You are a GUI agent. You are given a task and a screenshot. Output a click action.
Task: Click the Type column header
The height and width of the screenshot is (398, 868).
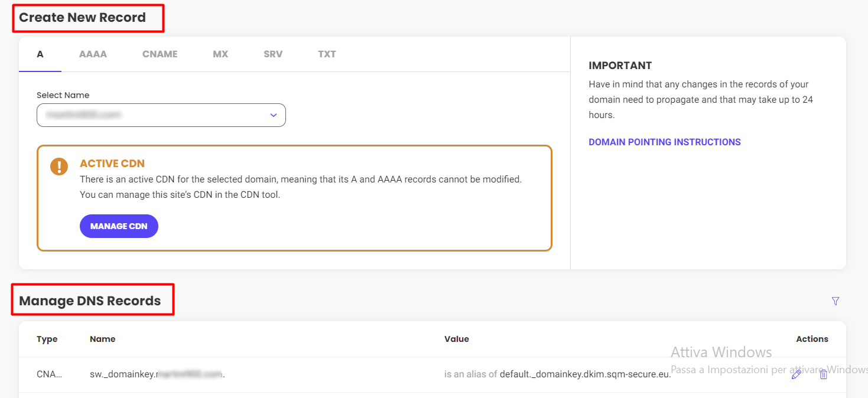coord(47,339)
